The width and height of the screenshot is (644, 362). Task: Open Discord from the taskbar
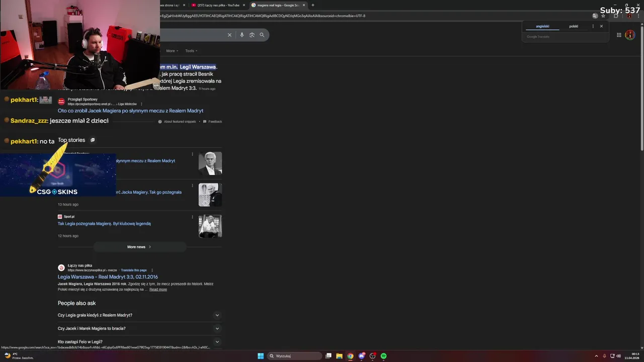pyautogui.click(x=362, y=356)
